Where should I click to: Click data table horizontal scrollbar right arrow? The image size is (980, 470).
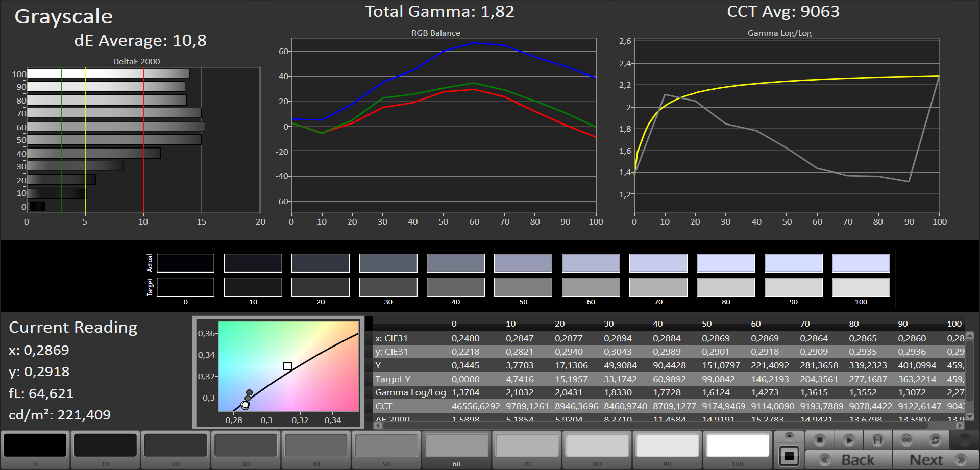pyautogui.click(x=960, y=425)
